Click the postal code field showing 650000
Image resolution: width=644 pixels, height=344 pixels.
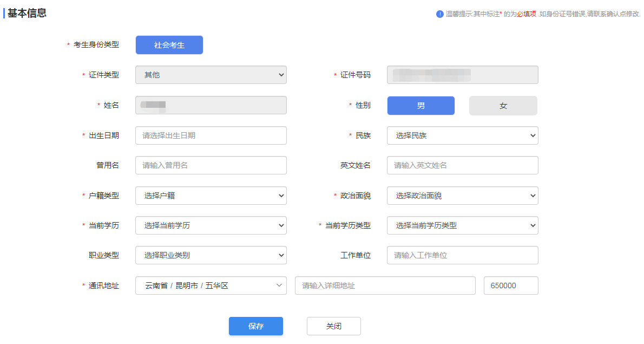(x=510, y=285)
